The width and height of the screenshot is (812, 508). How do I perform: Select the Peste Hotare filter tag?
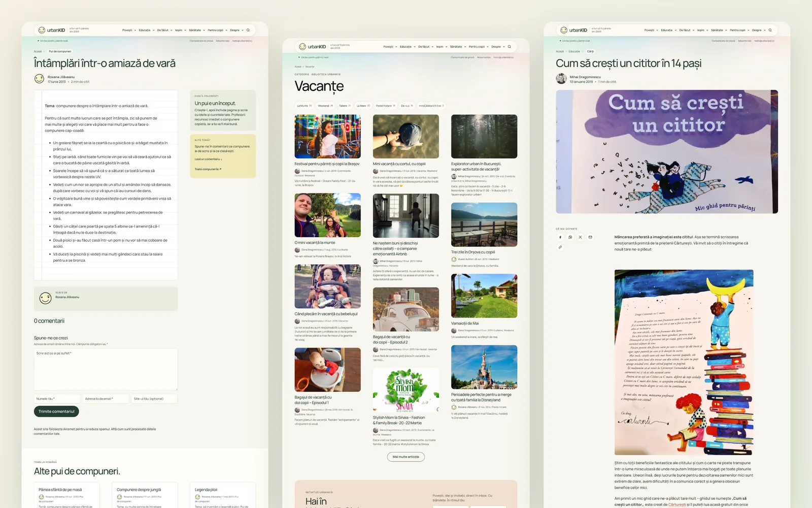[385, 106]
